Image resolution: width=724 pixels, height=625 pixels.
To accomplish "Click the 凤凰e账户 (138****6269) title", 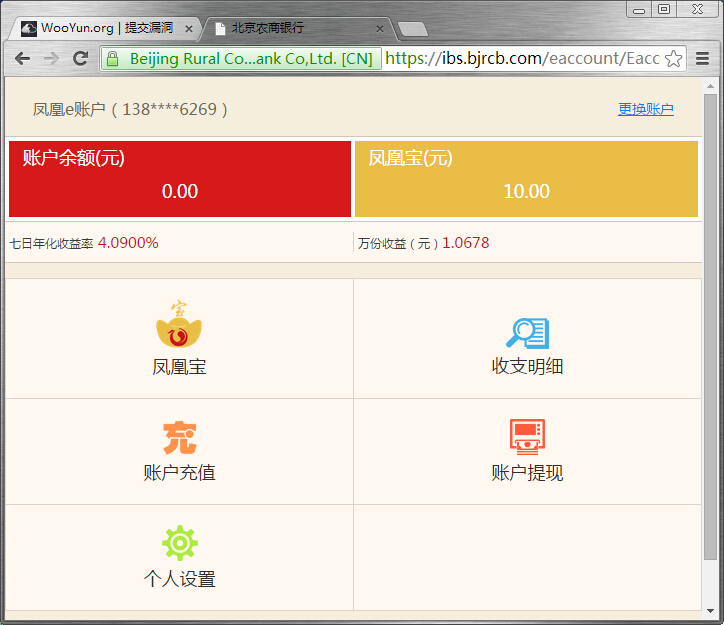I will pyautogui.click(x=130, y=109).
